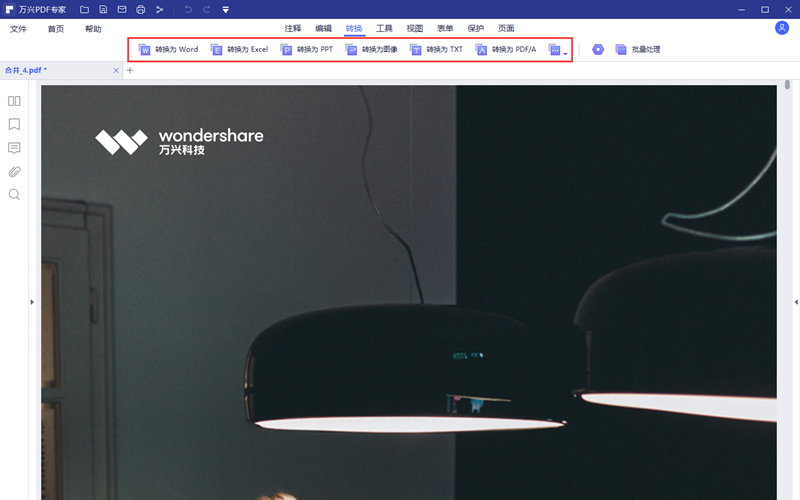Image resolution: width=800 pixels, height=500 pixels.
Task: Choose Convert to Image (转换为图像)
Action: [x=352, y=49]
